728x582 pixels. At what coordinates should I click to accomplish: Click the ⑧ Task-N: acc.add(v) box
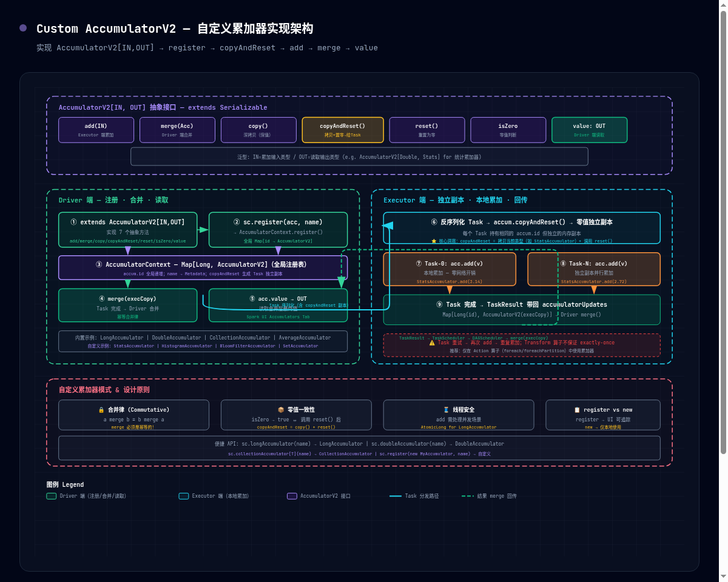(x=594, y=269)
